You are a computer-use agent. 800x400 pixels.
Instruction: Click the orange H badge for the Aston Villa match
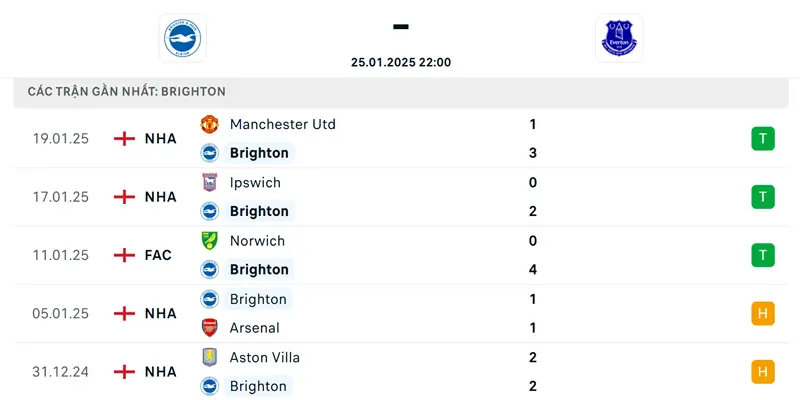[763, 372]
